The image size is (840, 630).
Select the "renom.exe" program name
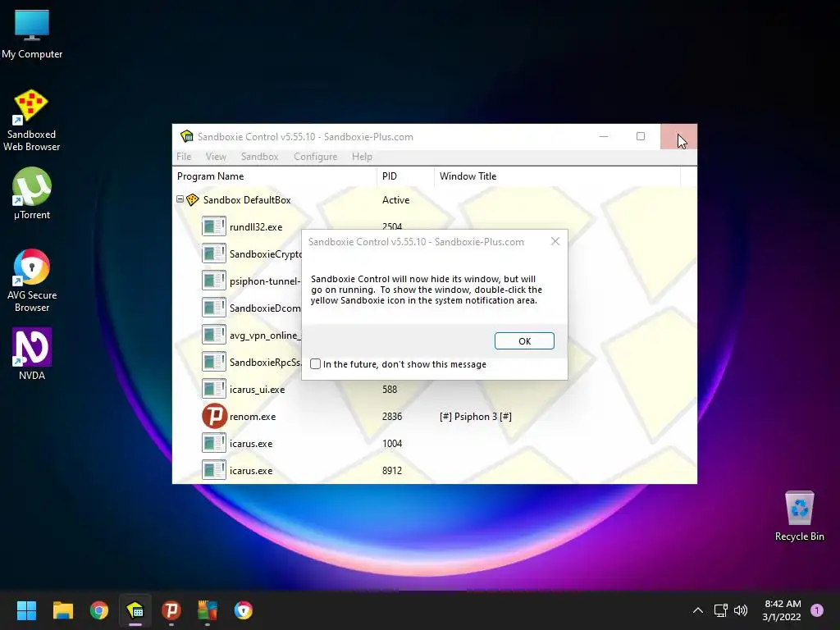253,416
